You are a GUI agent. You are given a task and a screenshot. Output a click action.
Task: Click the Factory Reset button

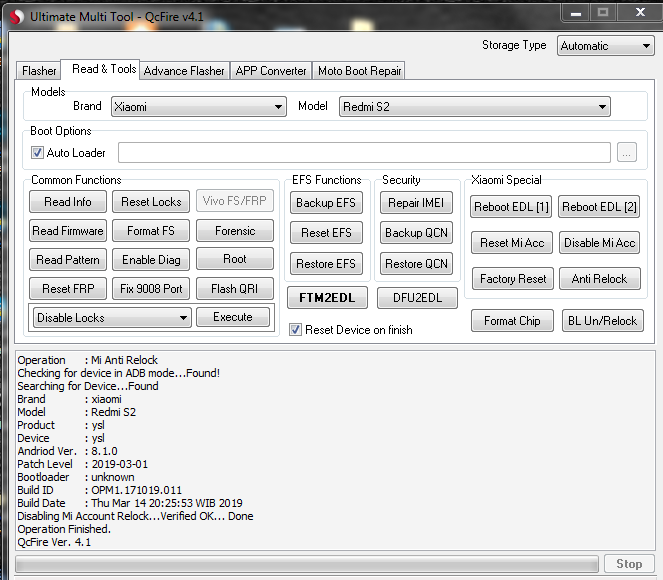(x=513, y=279)
